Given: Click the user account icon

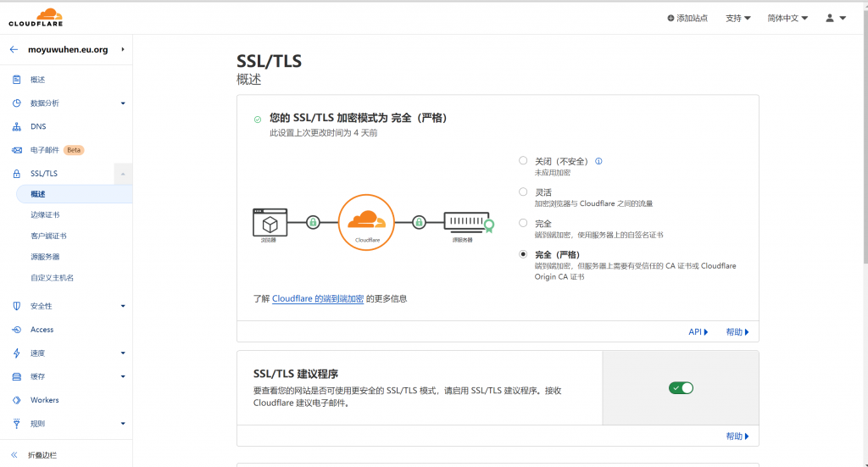Looking at the screenshot, I should 830,18.
